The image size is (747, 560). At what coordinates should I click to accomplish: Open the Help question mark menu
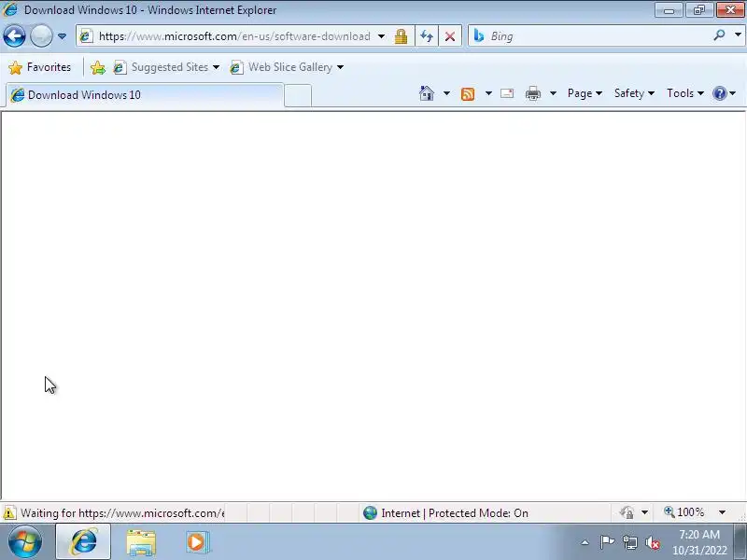pos(725,93)
